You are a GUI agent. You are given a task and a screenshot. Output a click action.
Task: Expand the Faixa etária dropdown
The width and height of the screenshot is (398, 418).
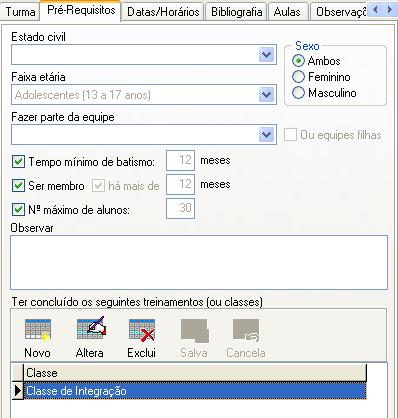(266, 95)
